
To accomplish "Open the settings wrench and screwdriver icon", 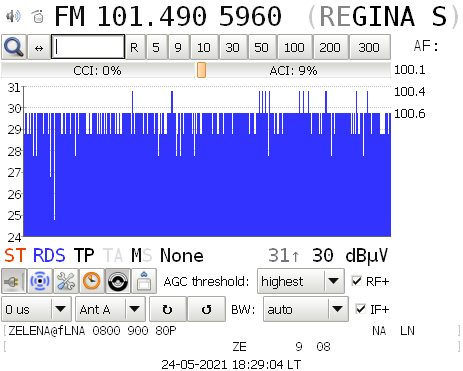I will [x=66, y=281].
